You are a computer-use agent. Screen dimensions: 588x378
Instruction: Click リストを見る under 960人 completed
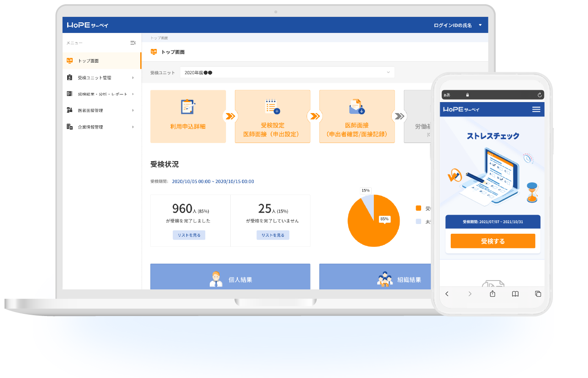[x=189, y=235]
